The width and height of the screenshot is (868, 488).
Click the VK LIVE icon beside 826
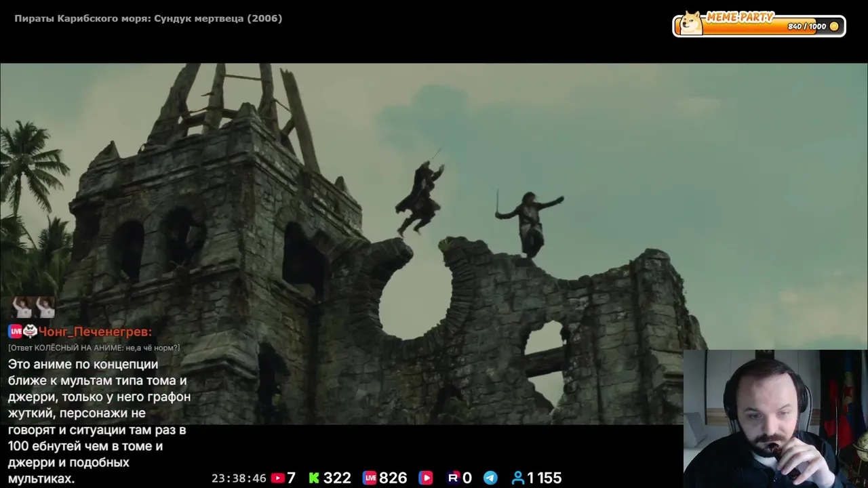pyautogui.click(x=370, y=478)
